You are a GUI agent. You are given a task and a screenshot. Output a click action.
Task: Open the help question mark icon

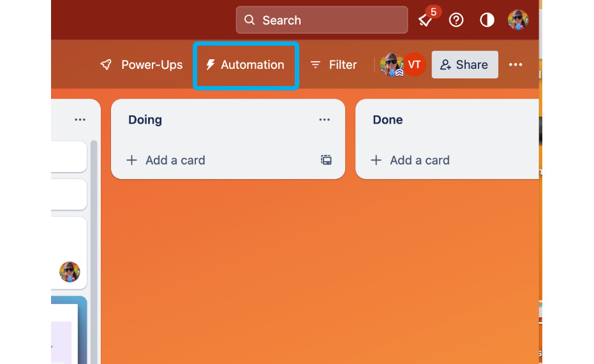point(456,20)
